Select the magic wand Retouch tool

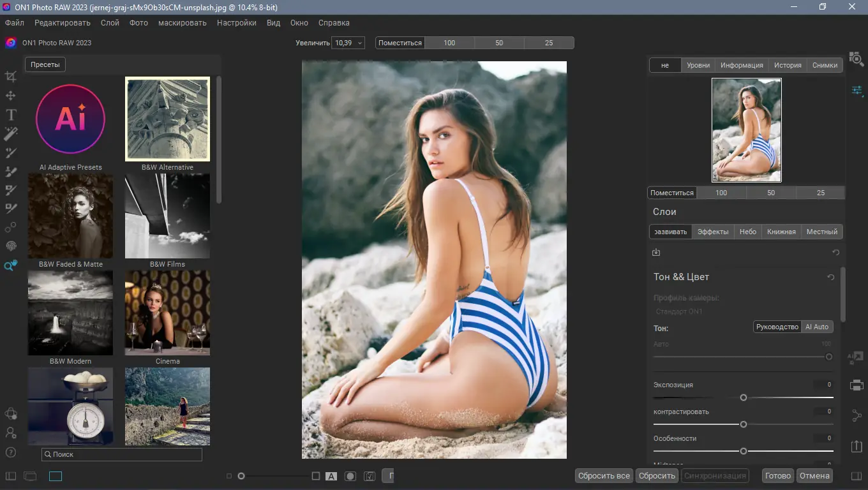point(11,134)
